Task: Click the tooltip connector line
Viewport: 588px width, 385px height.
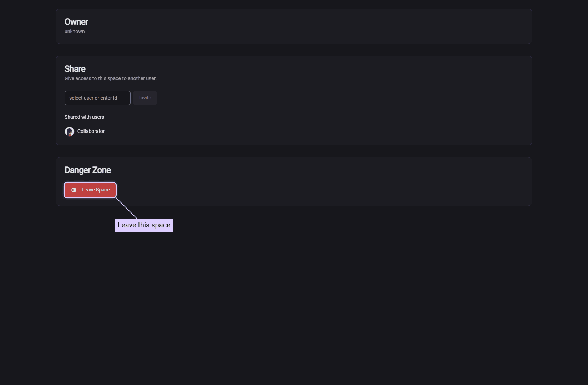Action: coord(127,208)
